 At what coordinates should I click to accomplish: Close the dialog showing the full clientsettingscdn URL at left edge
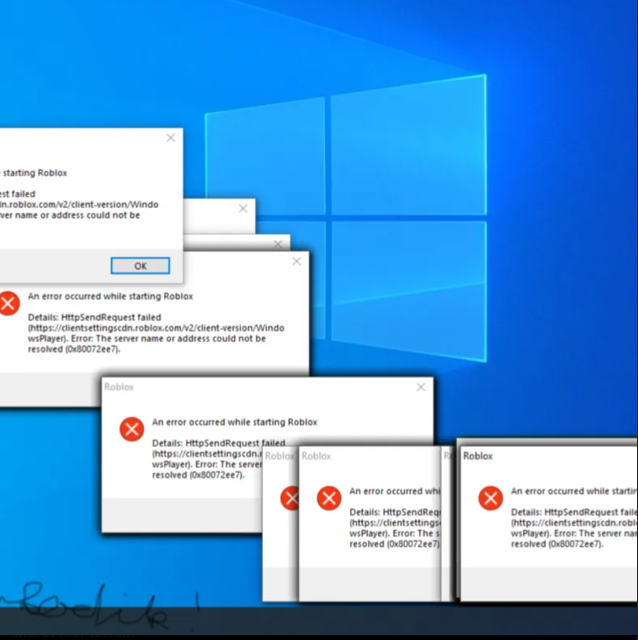pyautogui.click(x=297, y=261)
